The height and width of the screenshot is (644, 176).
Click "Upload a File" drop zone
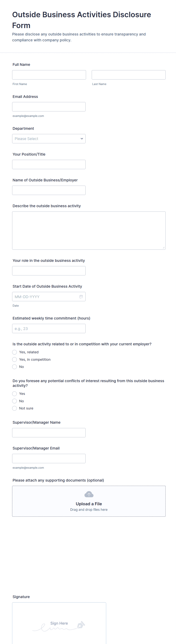pos(89,504)
